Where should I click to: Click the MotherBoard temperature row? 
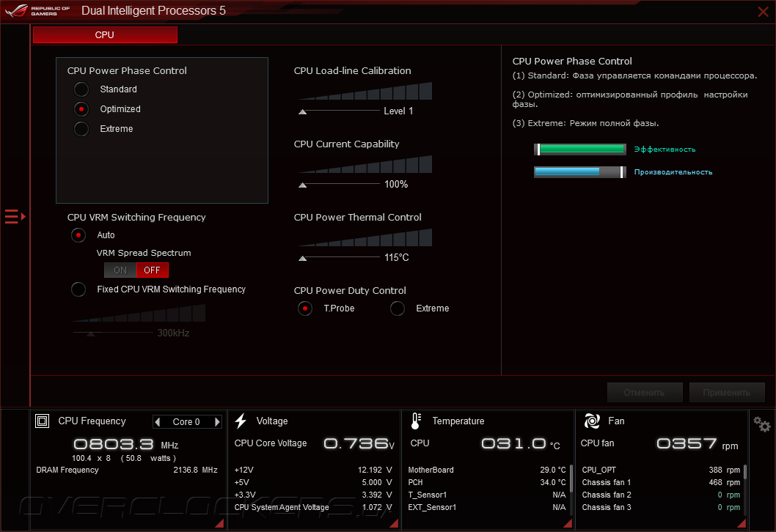click(487, 470)
